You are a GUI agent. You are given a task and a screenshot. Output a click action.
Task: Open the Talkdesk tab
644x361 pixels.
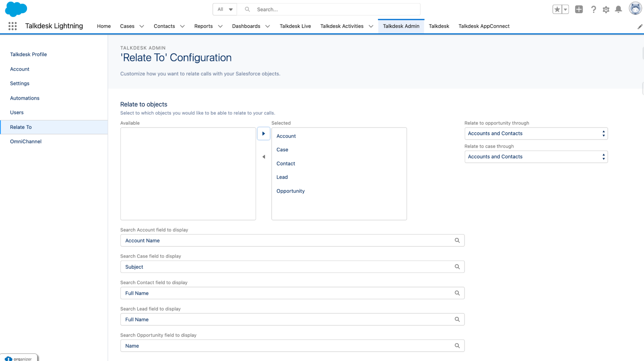(439, 26)
